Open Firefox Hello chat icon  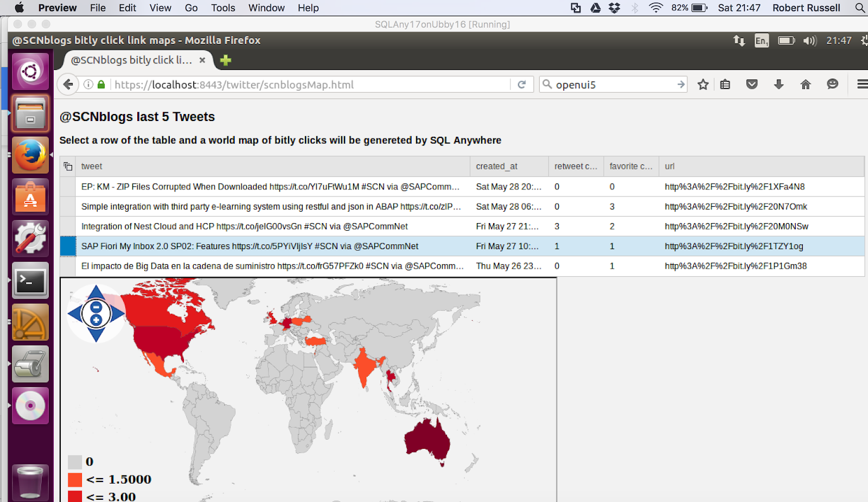833,84
